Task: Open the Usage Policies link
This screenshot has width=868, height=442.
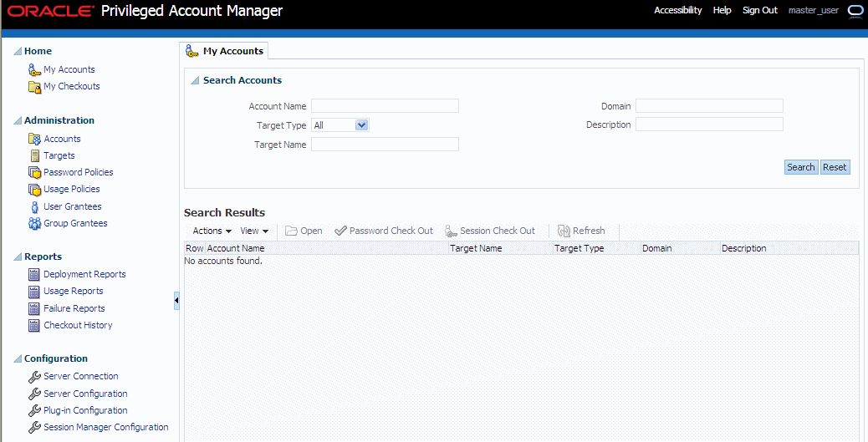Action: (x=71, y=189)
